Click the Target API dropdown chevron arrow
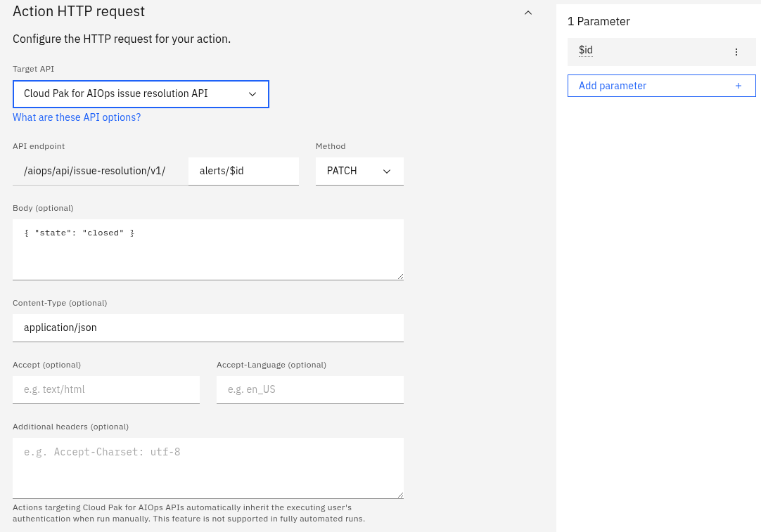Viewport: 761px width, 532px height. pyautogui.click(x=252, y=93)
